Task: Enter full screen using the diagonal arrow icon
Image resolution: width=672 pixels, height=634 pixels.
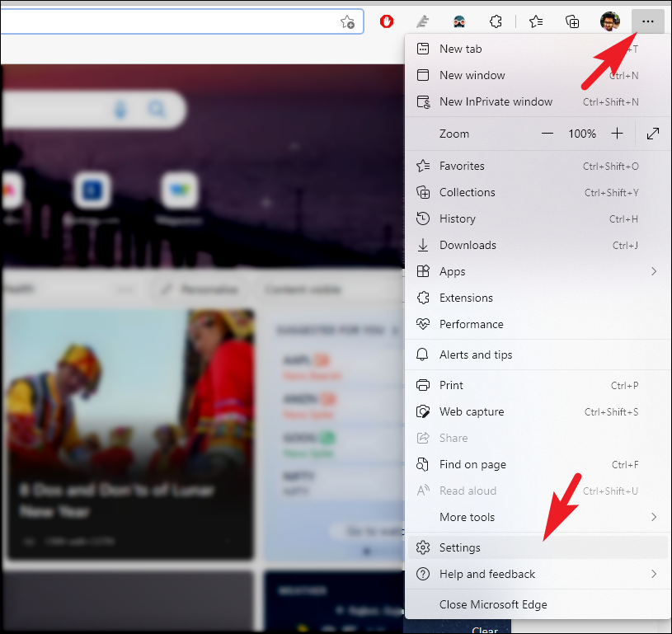Action: point(653,133)
